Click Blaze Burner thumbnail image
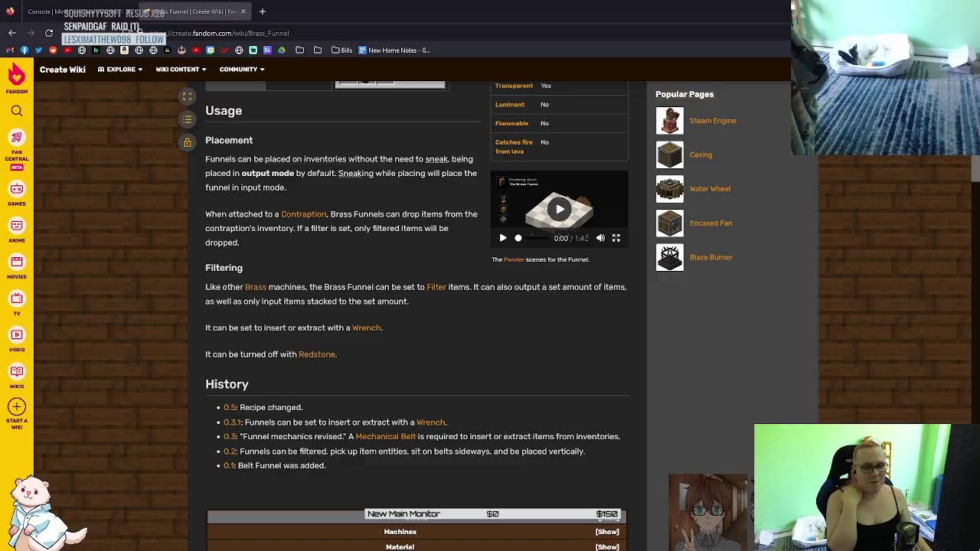Screen dimensions: 980x551 pos(670,257)
